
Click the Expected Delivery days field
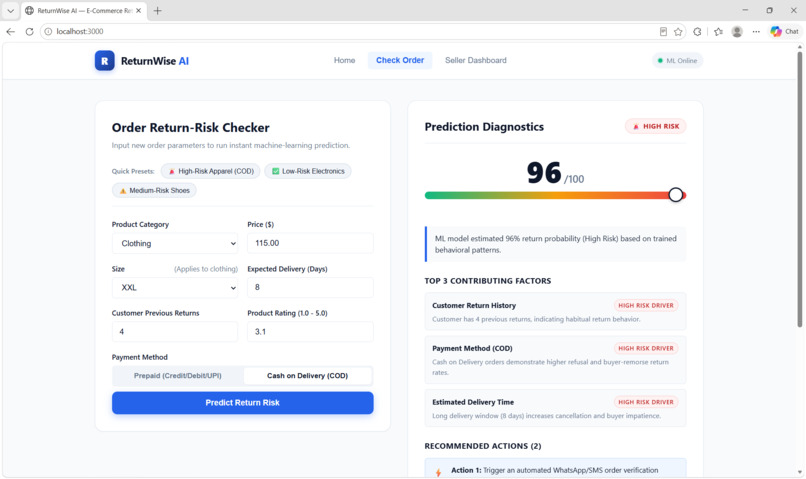point(310,287)
